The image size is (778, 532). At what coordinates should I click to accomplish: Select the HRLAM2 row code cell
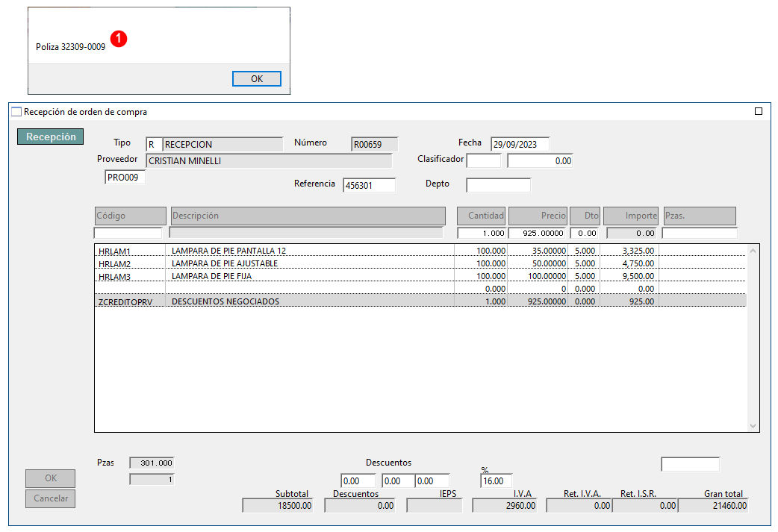pos(129,263)
